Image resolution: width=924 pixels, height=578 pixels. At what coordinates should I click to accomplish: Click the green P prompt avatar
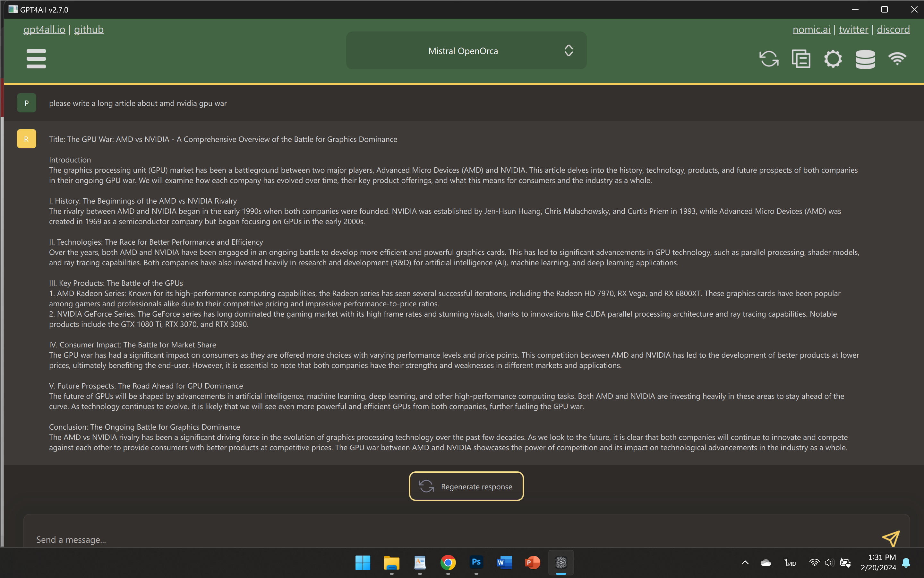(26, 103)
